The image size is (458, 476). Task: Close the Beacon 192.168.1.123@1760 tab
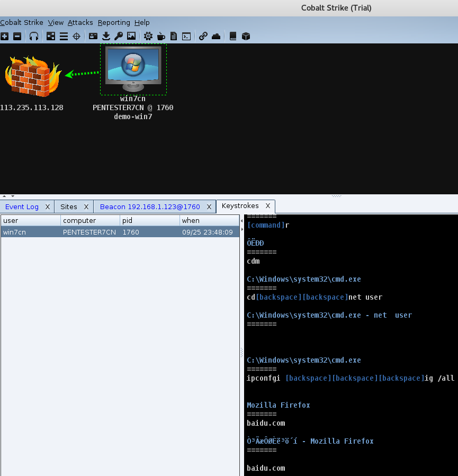[x=209, y=206]
